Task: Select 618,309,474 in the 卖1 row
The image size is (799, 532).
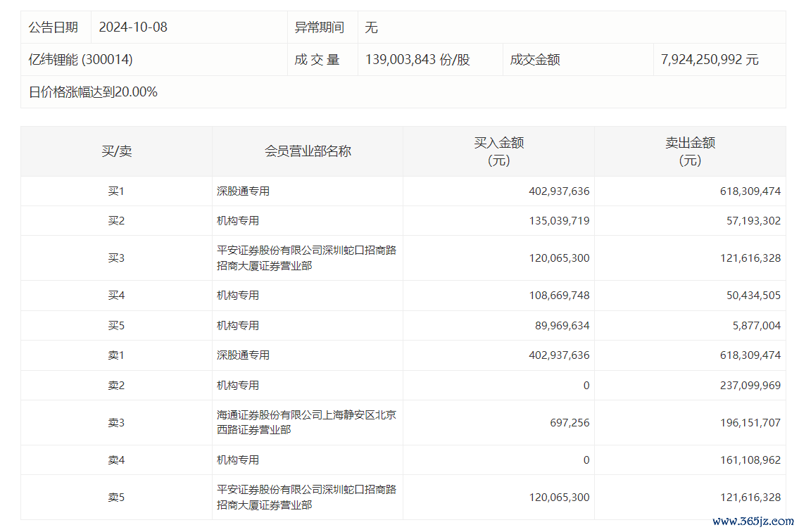Action: click(x=750, y=355)
